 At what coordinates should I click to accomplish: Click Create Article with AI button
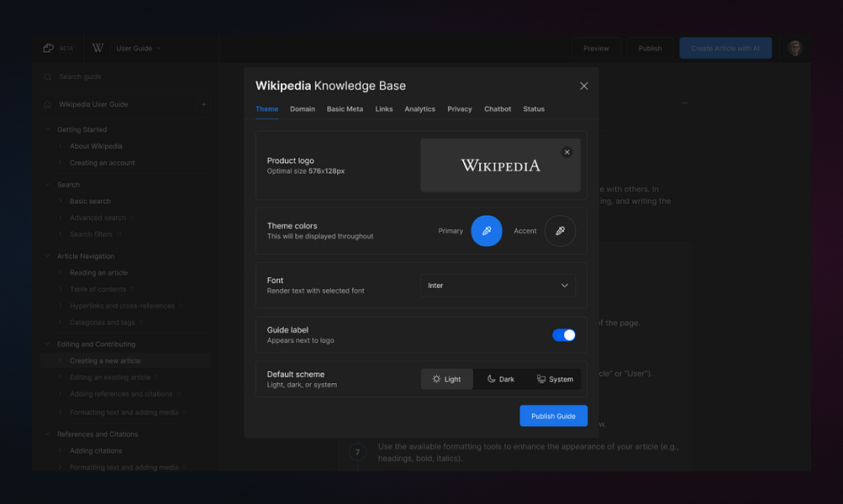725,49
